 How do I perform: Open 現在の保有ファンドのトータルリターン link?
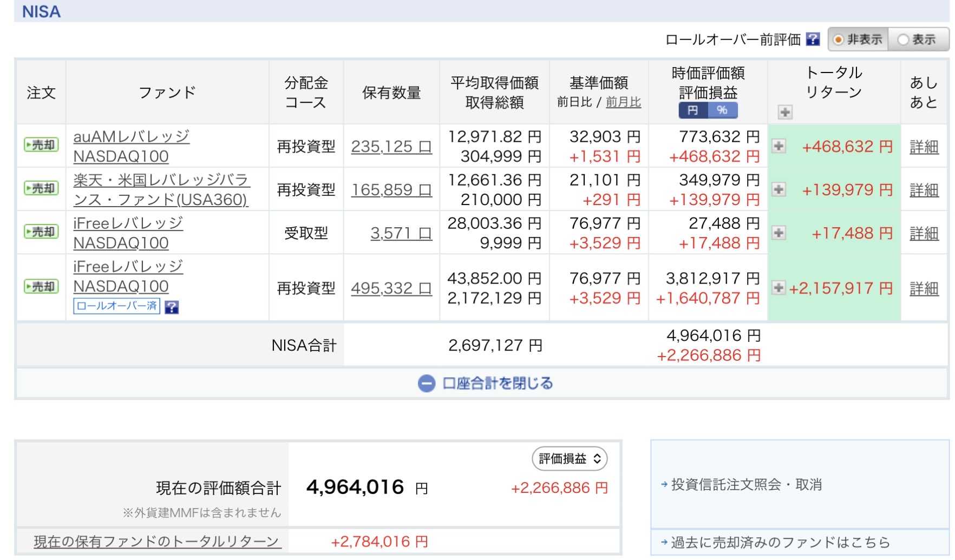pyautogui.click(x=158, y=542)
